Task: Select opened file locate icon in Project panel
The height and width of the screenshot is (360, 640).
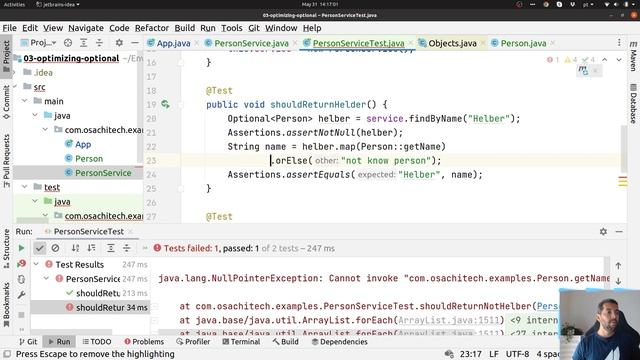Action: tap(68, 43)
